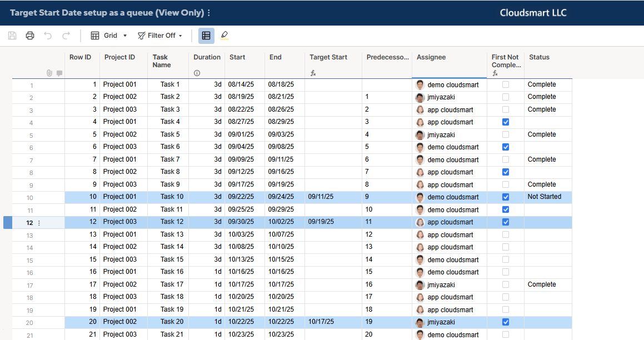Select demo cloudsmart assignee on the Task 15 row
Viewport: 644px width, 340px height.
[x=450, y=259]
